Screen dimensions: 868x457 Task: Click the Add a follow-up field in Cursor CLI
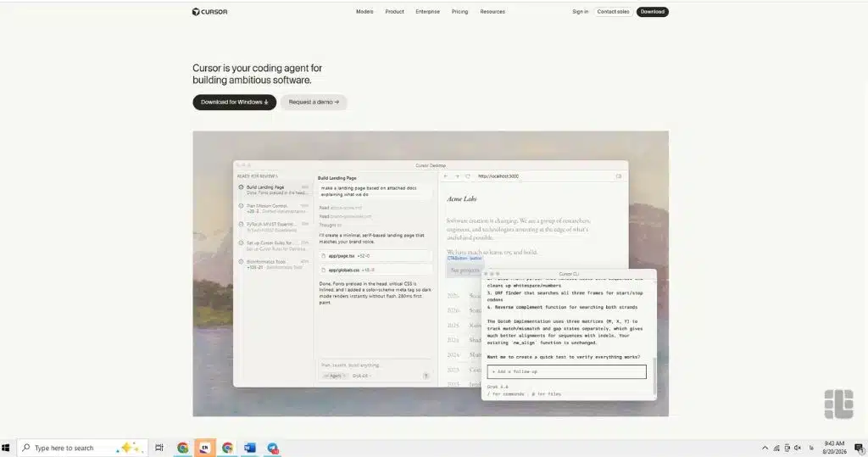coord(566,371)
